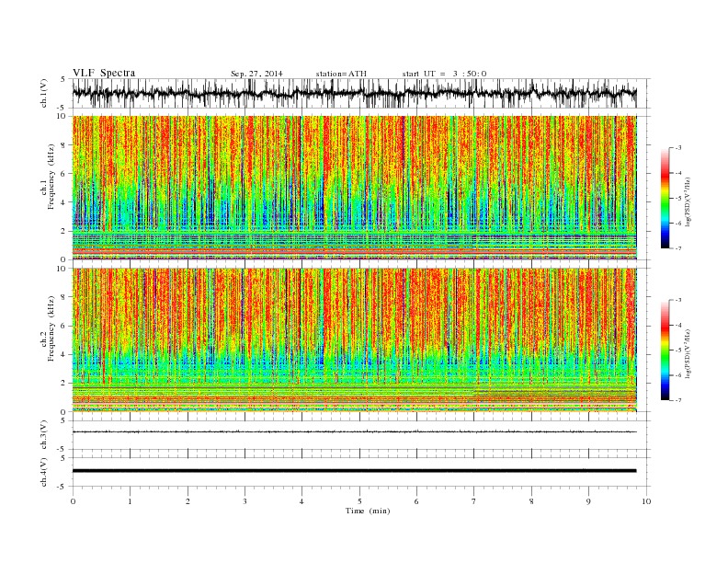Click the time axis tick label "4"
Screen dimensions: 728x563
(x=301, y=501)
